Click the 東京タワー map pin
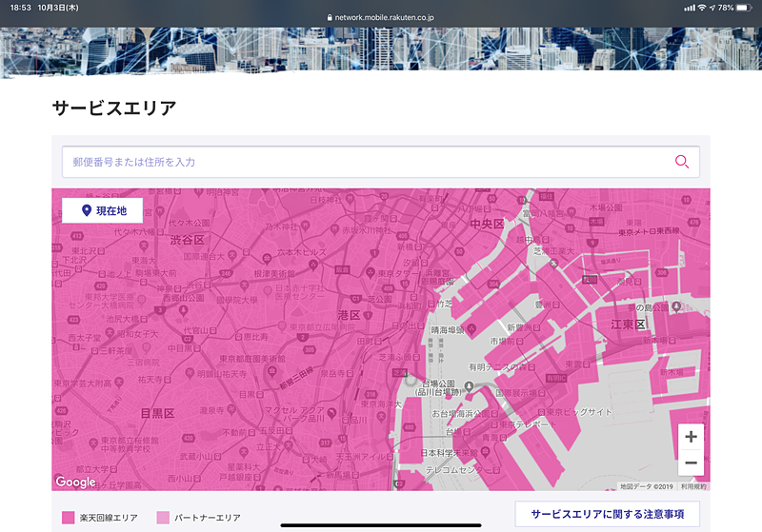The height and width of the screenshot is (532, 762). pyautogui.click(x=371, y=273)
